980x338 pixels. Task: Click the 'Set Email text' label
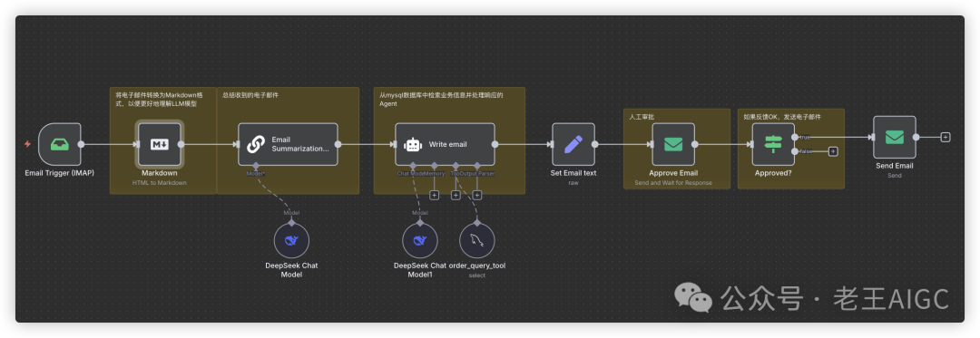(573, 173)
